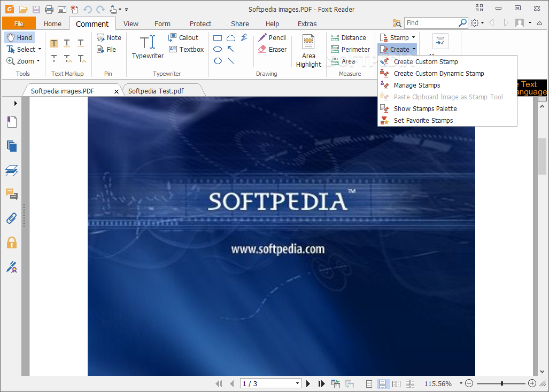Choose the Line drawing tool
The width and height of the screenshot is (549, 392).
coord(231,61)
